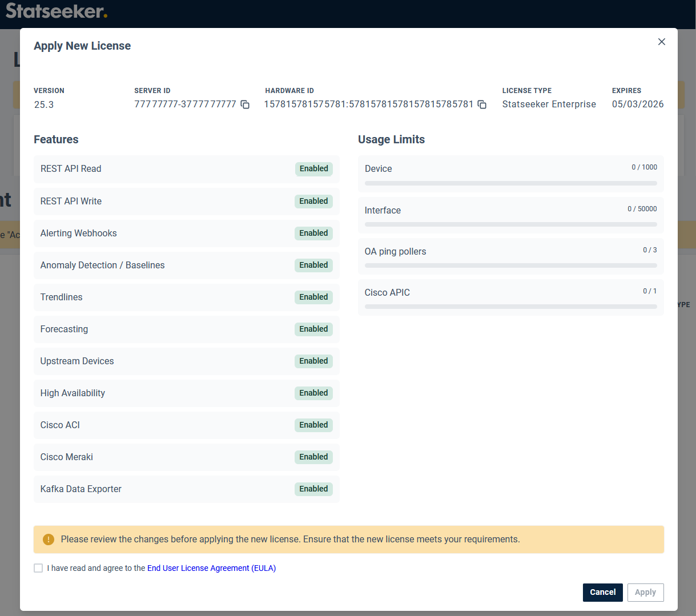The width and height of the screenshot is (696, 616).
Task: Click the Statseeker Enterprise license type text
Action: [549, 104]
